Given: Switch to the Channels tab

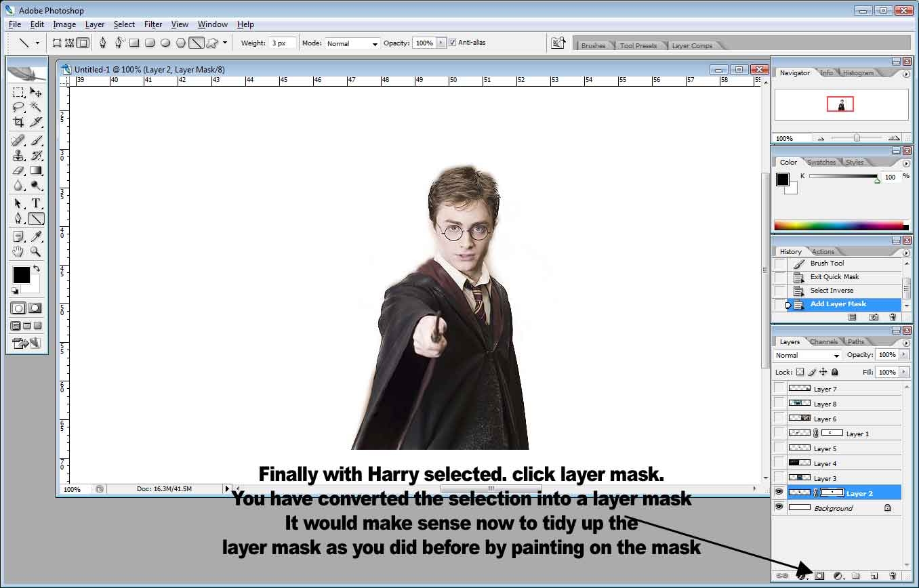Looking at the screenshot, I should [x=823, y=341].
